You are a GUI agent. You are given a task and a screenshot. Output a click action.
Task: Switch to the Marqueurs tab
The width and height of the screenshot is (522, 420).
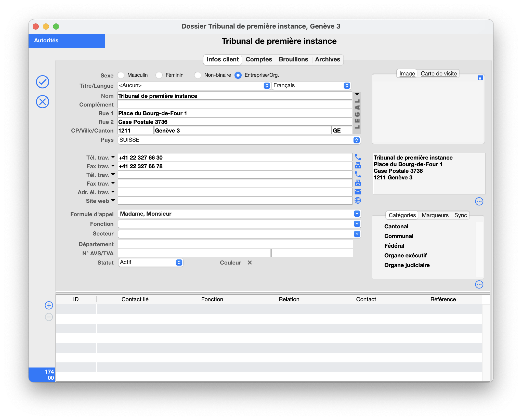tap(435, 215)
